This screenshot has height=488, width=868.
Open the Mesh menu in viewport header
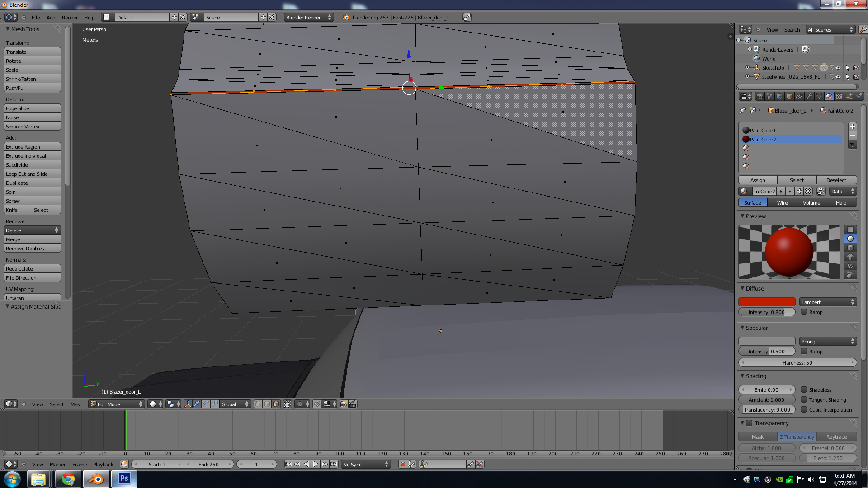[76, 404]
